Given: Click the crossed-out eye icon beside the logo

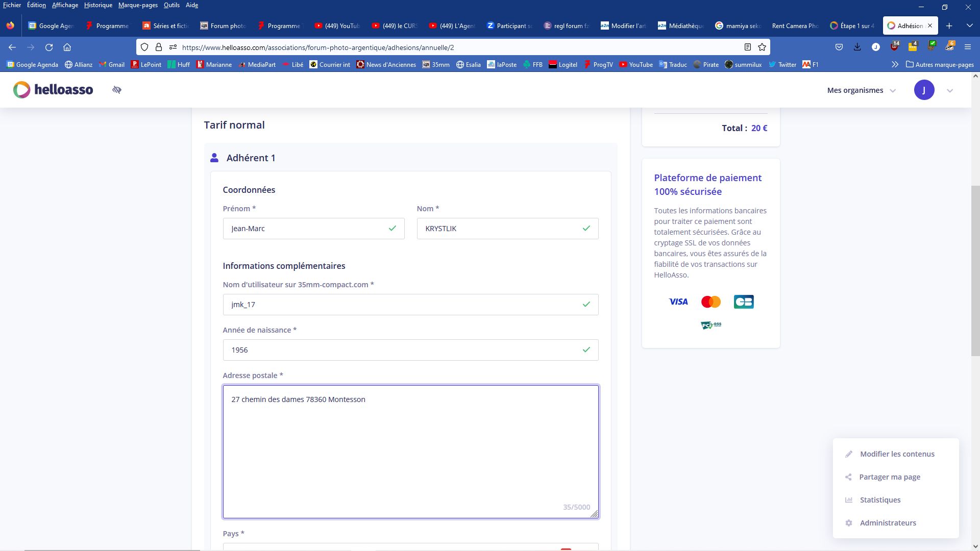Looking at the screenshot, I should [117, 90].
